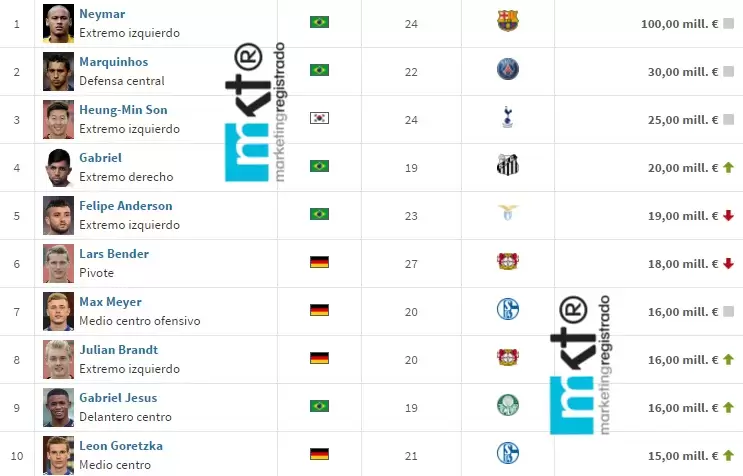This screenshot has height=476, width=743.
Task: Click the Palmeiras club crest
Action: (x=508, y=405)
